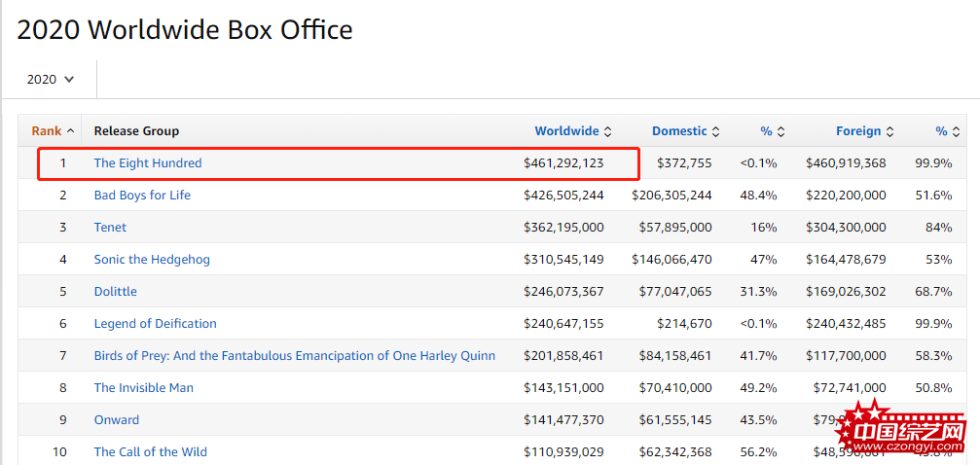
Task: Select foreign gross $240,432,485
Action: point(846,324)
